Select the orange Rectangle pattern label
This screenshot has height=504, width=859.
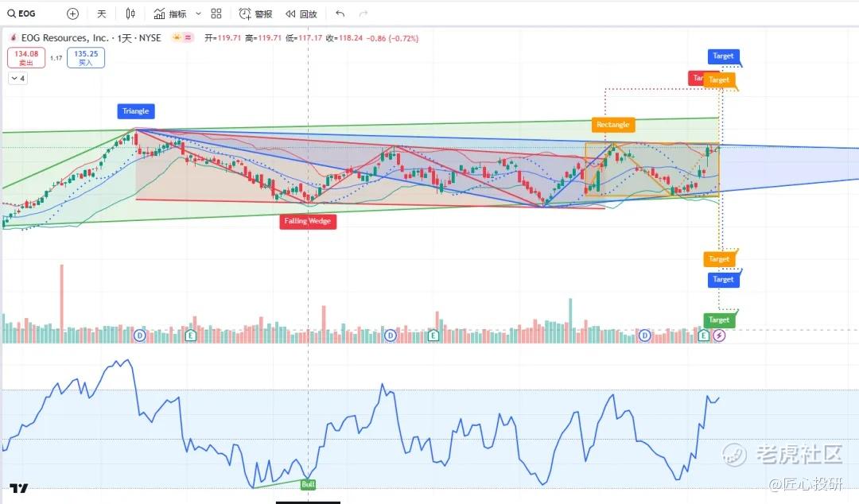[x=613, y=125]
